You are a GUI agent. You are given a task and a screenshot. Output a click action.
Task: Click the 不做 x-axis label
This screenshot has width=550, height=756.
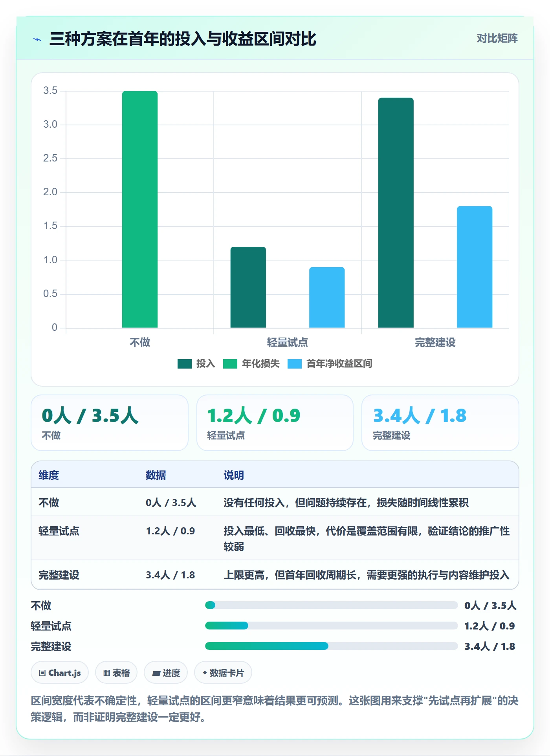(x=140, y=342)
